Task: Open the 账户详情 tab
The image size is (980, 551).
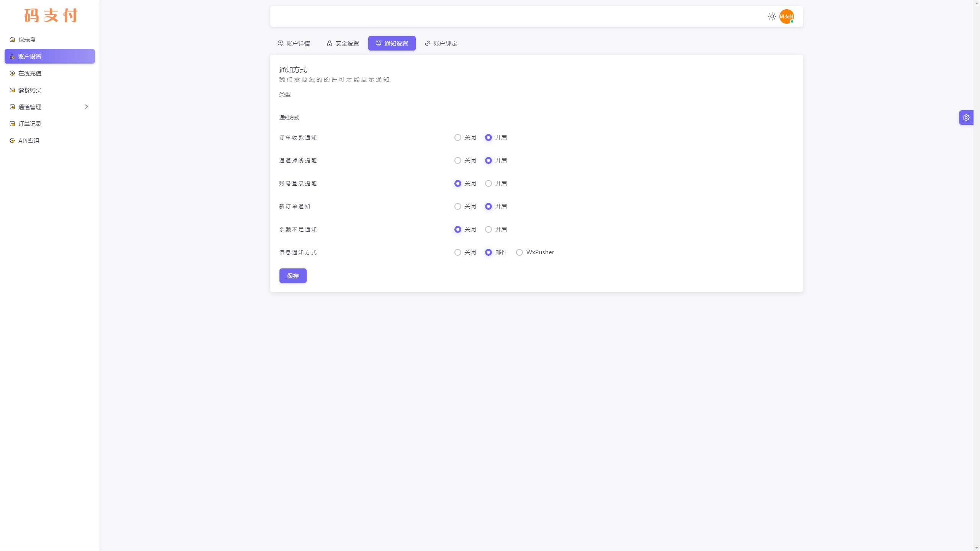Action: (294, 43)
